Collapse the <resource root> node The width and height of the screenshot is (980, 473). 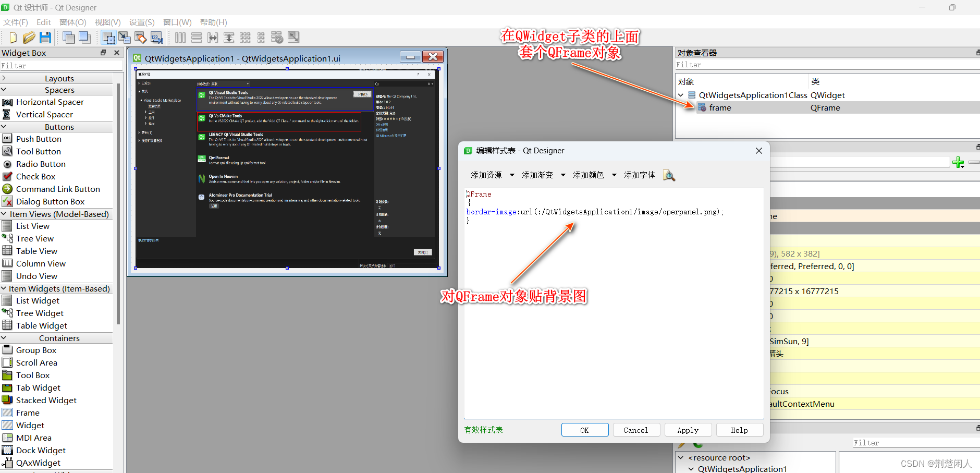pyautogui.click(x=681, y=458)
